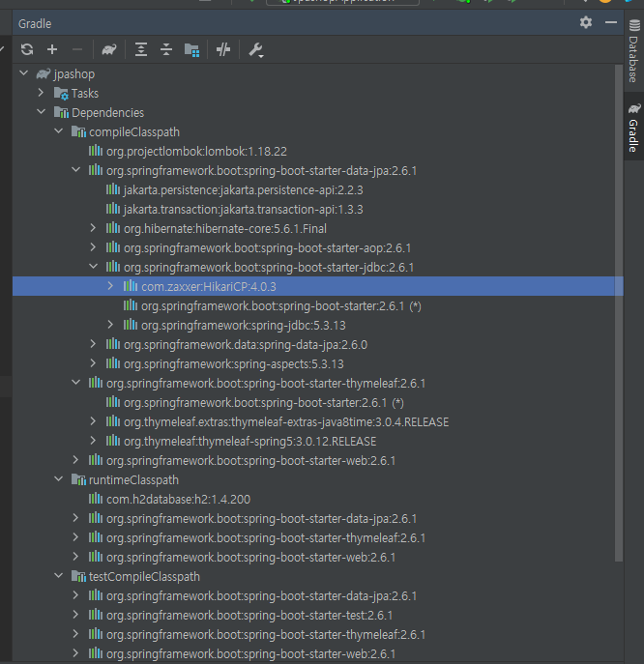The height and width of the screenshot is (664, 644).
Task: Select the jpashop project label
Action: pos(74,74)
